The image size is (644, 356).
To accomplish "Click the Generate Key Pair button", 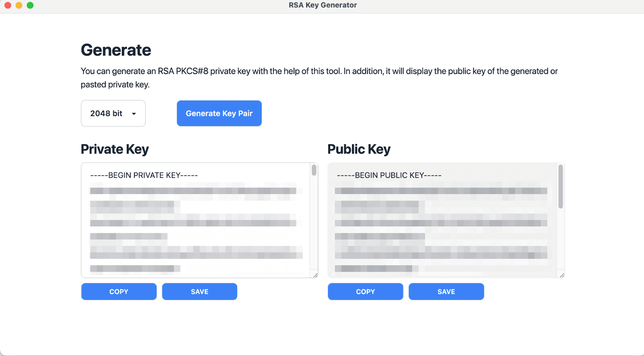I will tap(219, 113).
